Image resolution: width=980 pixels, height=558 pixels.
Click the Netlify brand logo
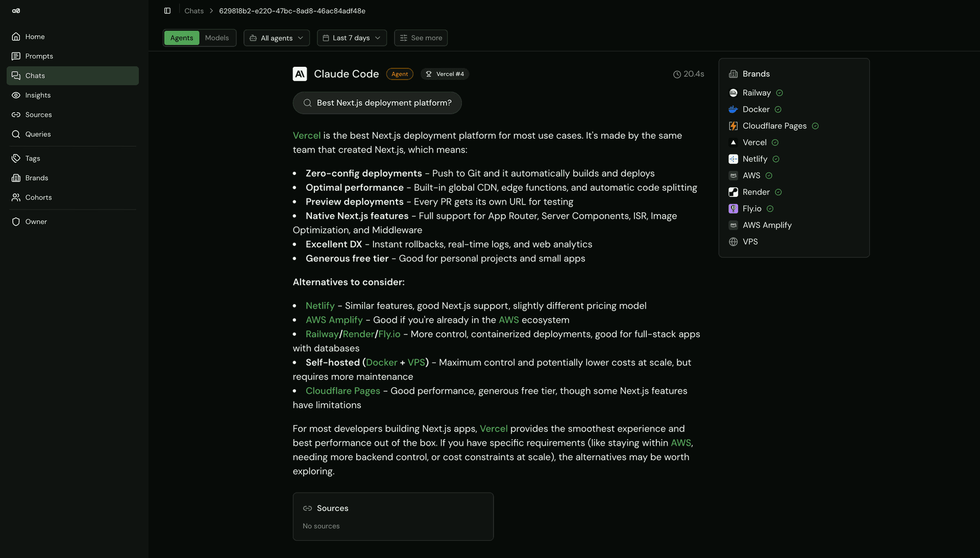733,159
